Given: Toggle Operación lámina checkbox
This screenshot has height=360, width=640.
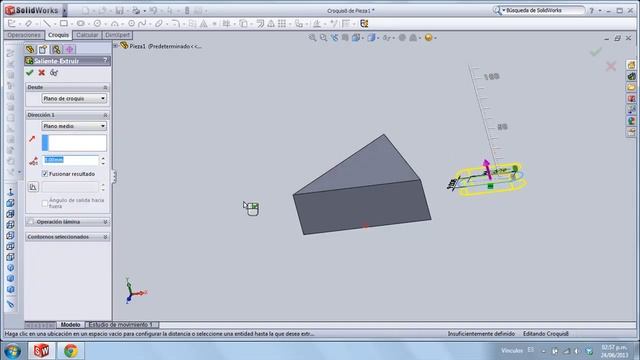Looking at the screenshot, I should pos(31,222).
